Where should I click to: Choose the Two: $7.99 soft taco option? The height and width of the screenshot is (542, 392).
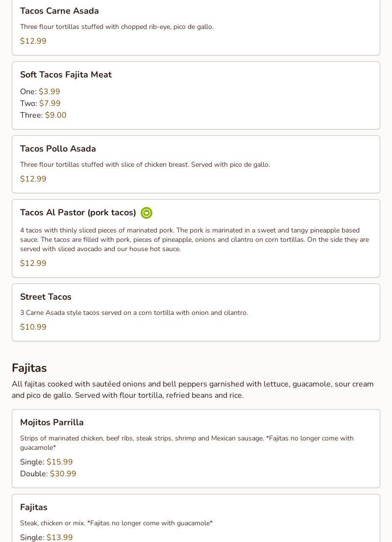click(40, 103)
